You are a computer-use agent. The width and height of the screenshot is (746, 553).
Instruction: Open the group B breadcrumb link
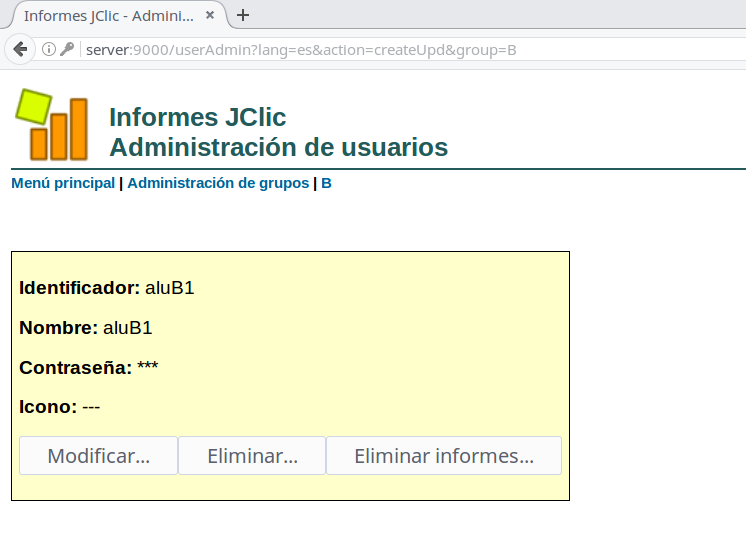click(x=326, y=183)
